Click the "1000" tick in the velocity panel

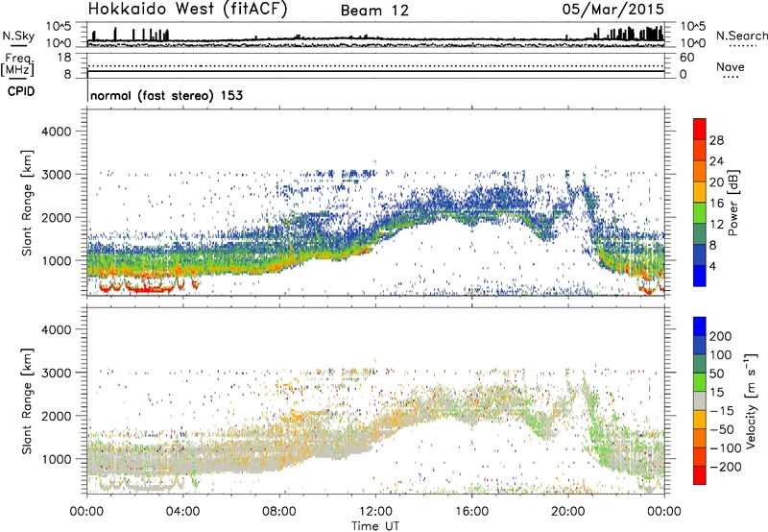click(x=57, y=459)
